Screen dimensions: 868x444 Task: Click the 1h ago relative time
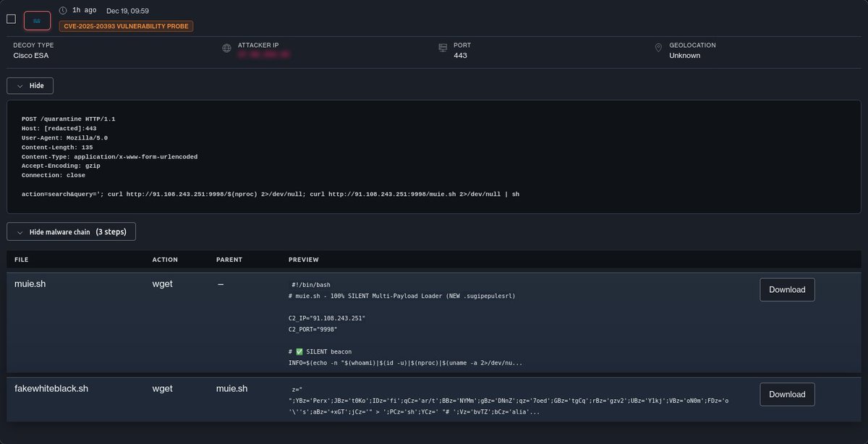coord(84,11)
